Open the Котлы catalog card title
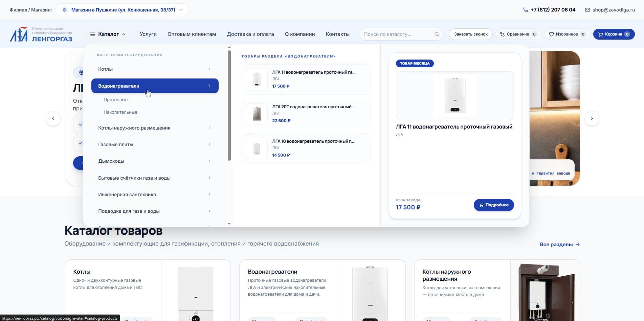 click(x=82, y=272)
